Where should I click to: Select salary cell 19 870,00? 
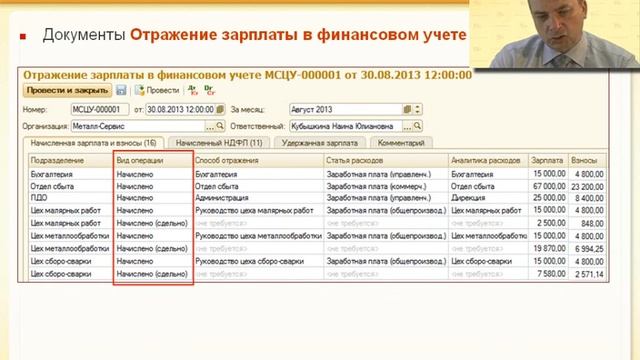click(x=549, y=249)
